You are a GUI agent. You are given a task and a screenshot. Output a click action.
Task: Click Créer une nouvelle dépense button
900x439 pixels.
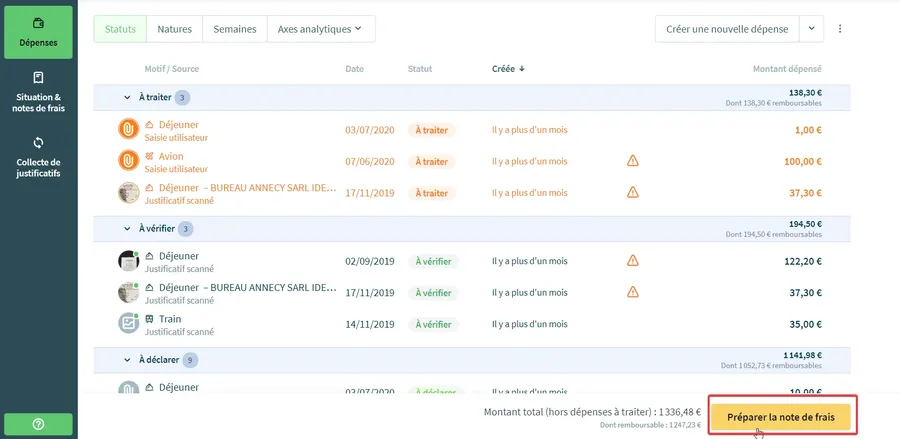pos(727,29)
